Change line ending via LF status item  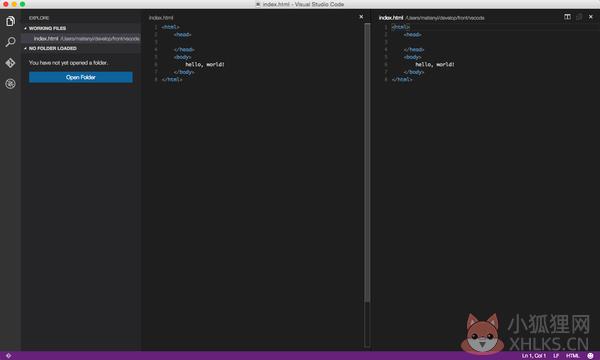click(x=556, y=356)
